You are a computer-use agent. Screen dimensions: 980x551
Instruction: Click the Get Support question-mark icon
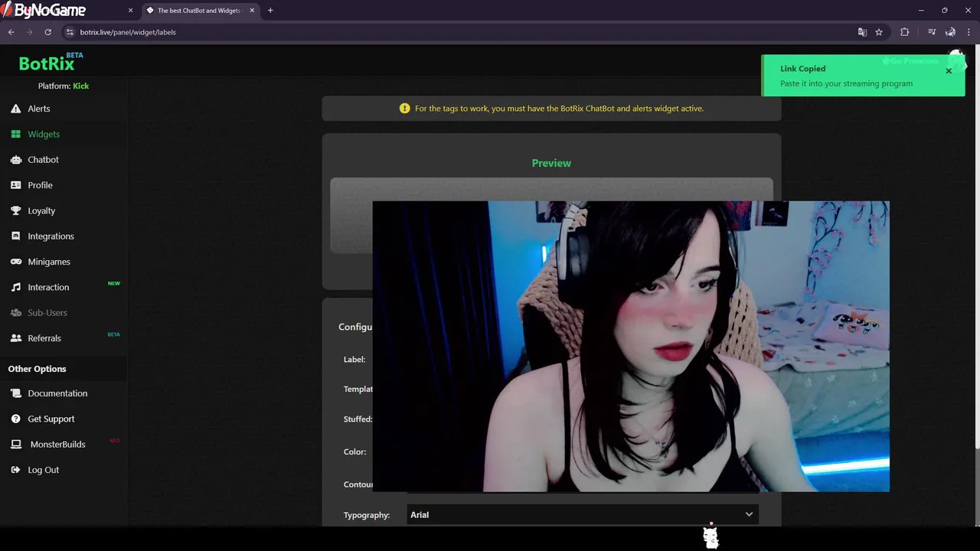tap(15, 419)
